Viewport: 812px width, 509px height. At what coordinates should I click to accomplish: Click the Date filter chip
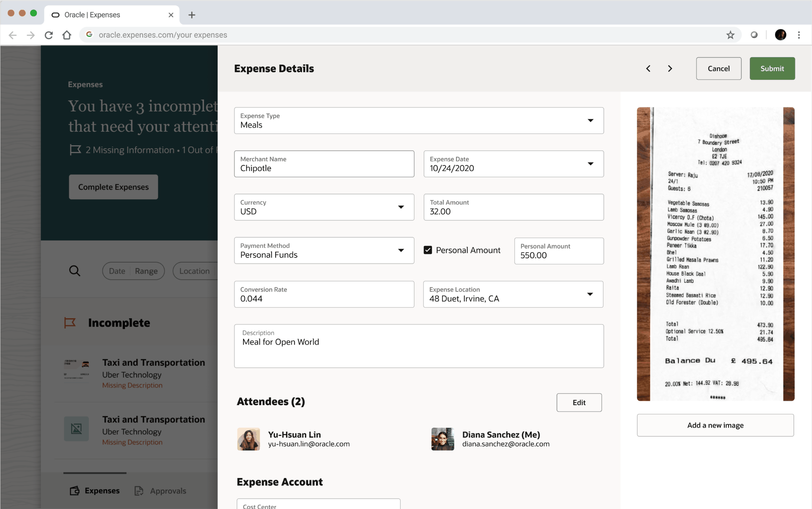pos(117,271)
